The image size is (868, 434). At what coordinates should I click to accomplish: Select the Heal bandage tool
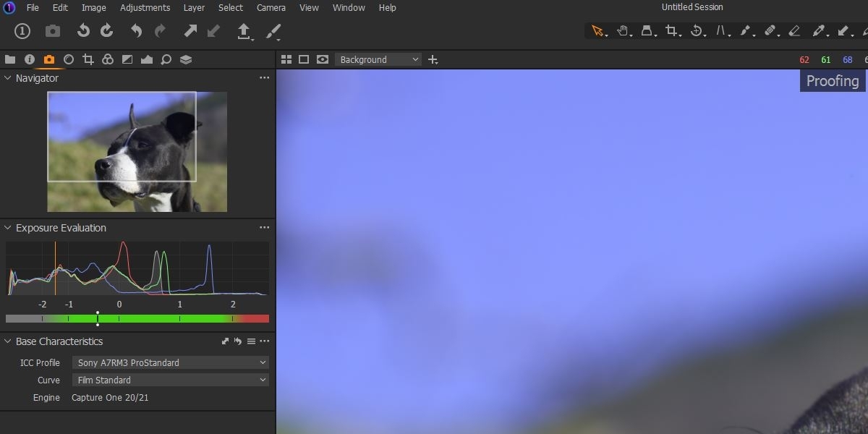(x=770, y=30)
